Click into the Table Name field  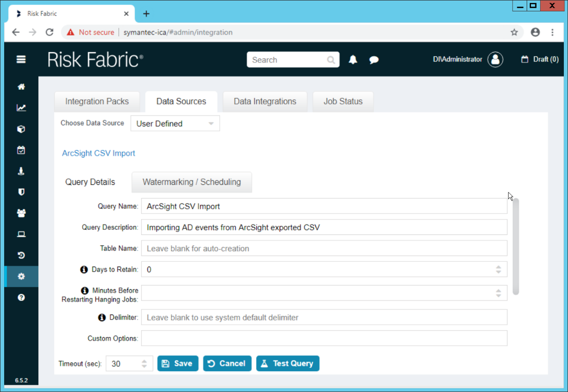pos(324,248)
